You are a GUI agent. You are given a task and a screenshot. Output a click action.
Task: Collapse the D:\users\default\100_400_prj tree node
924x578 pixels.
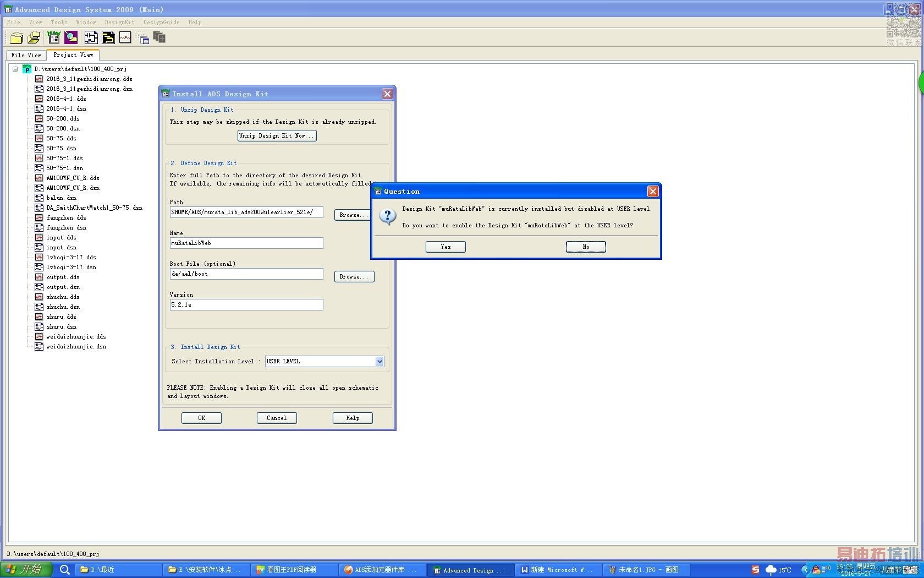tap(15, 69)
